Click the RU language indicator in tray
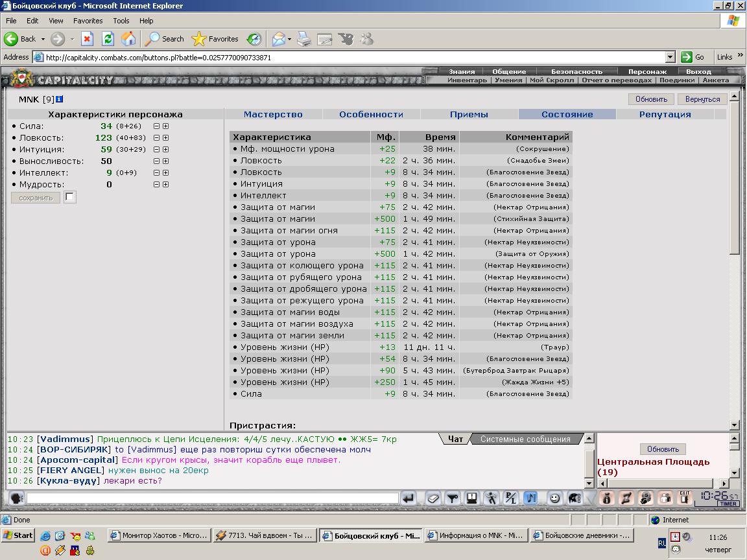The height and width of the screenshot is (560, 747). click(x=661, y=543)
